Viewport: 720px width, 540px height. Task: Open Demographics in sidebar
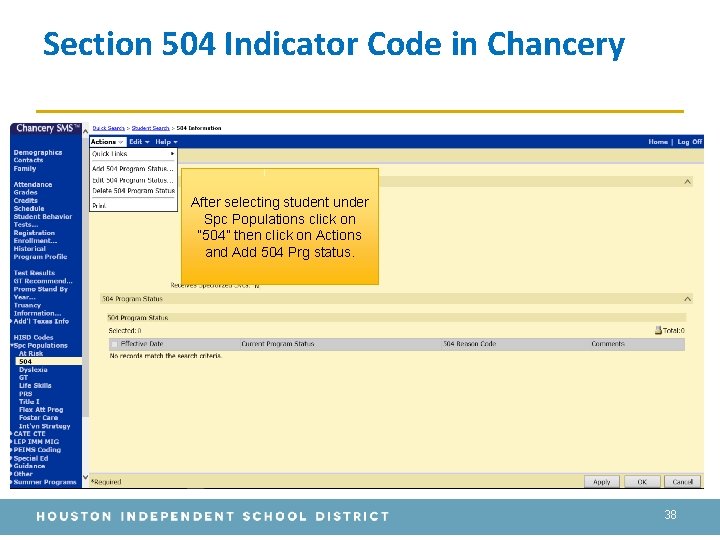click(x=38, y=152)
